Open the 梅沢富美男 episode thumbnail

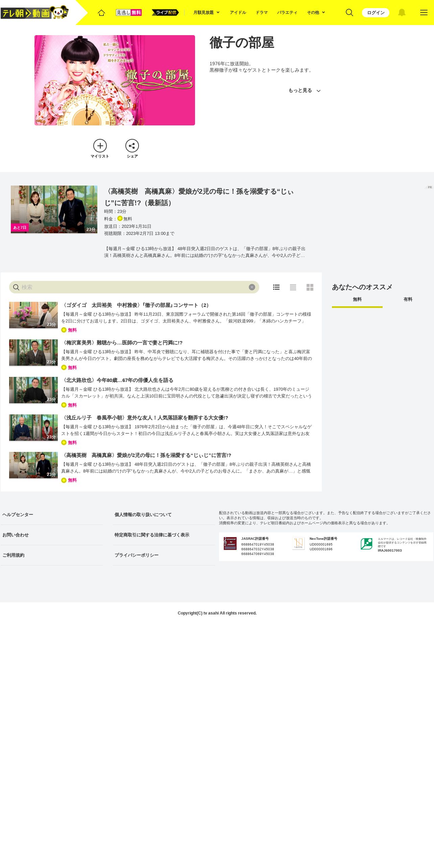[33, 353]
